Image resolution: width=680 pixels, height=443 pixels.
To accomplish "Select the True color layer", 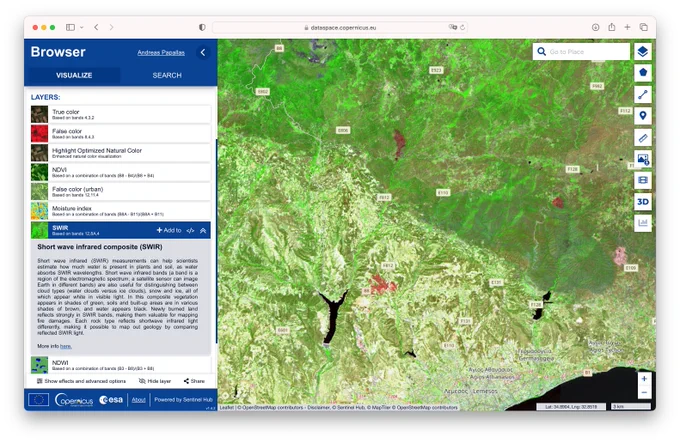I will tap(121, 114).
